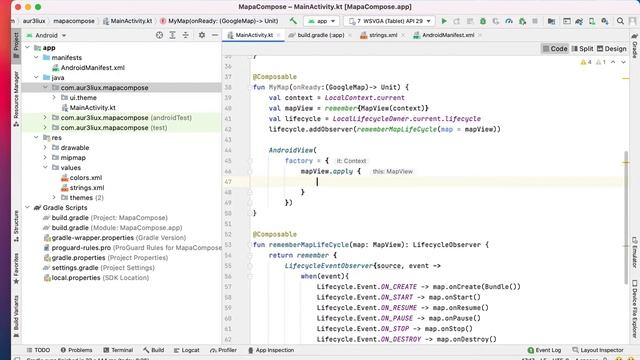This screenshot has width=640, height=360.
Task: Open the Favorites side panel
Action: click(16, 268)
